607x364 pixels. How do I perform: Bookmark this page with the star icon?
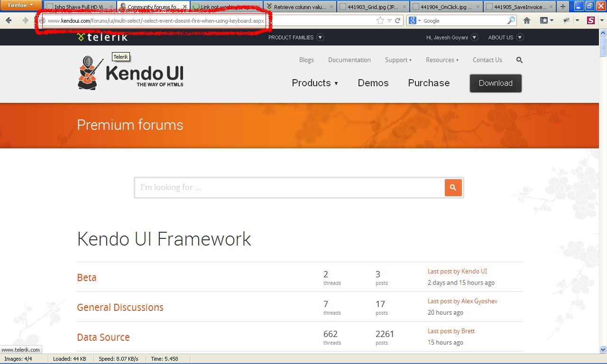[380, 20]
